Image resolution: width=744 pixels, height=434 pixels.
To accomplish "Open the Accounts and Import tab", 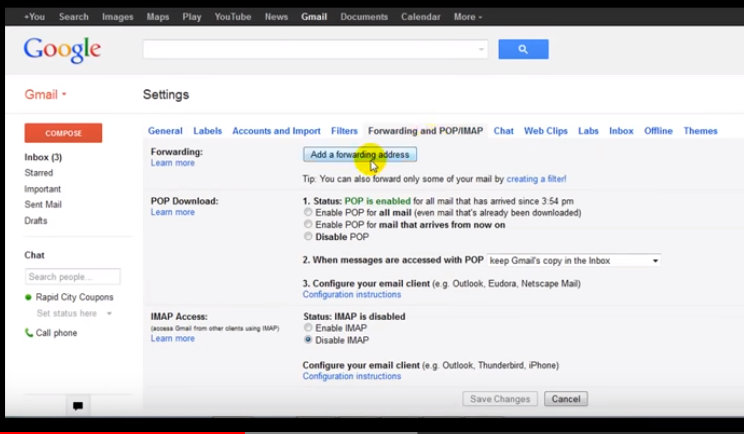I will pos(276,131).
